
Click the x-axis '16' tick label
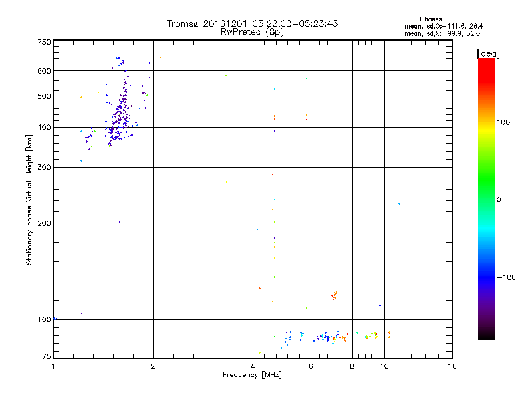click(x=452, y=366)
